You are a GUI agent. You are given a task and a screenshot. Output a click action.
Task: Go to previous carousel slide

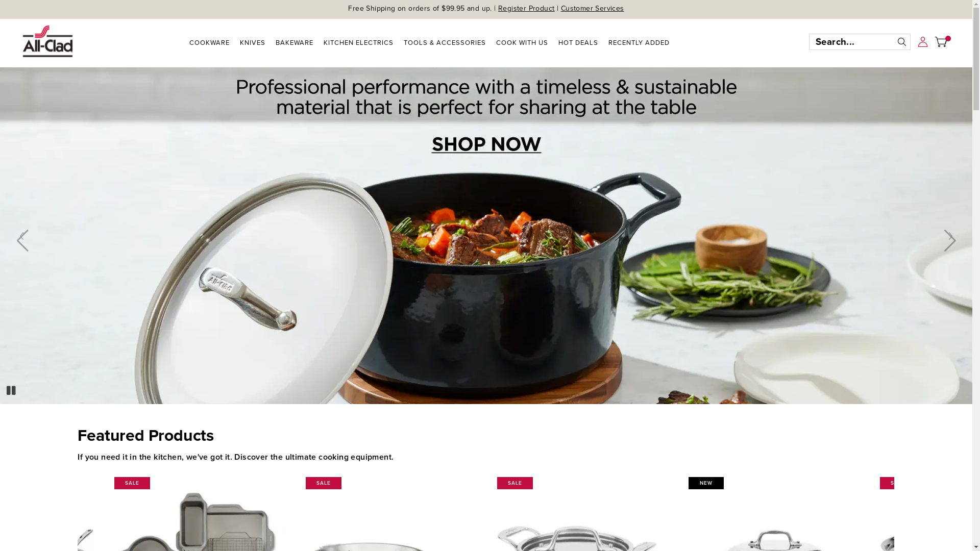coord(22,241)
